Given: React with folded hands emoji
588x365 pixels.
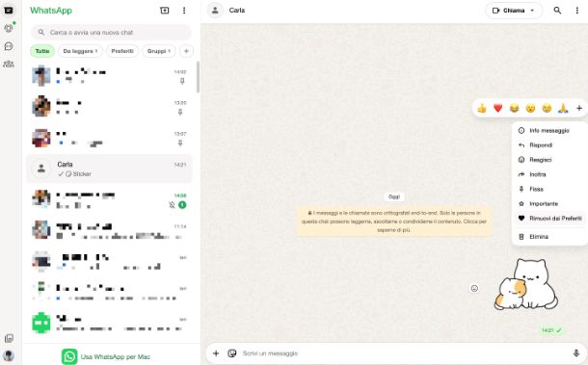Looking at the screenshot, I should point(563,108).
